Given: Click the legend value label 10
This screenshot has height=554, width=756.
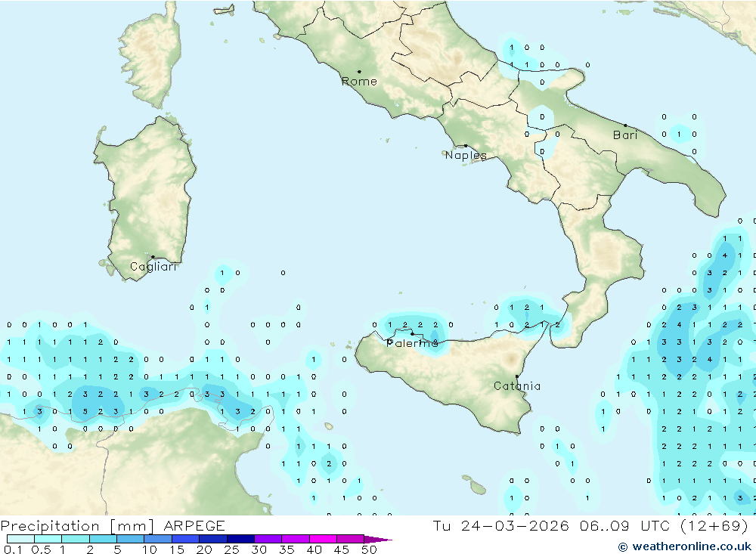Looking at the screenshot, I should tap(150, 549).
